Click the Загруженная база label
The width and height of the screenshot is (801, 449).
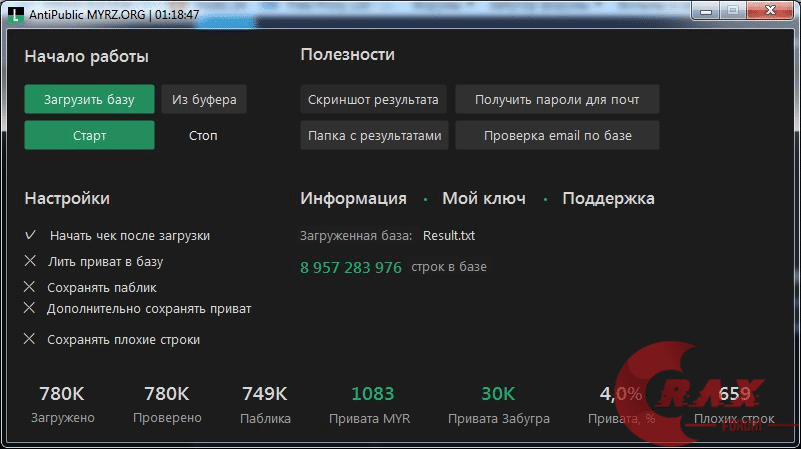pos(356,235)
